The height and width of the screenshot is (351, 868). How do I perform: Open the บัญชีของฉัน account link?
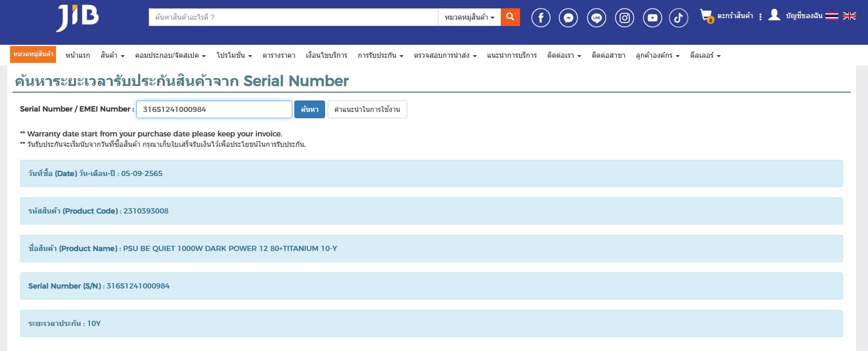(x=804, y=16)
